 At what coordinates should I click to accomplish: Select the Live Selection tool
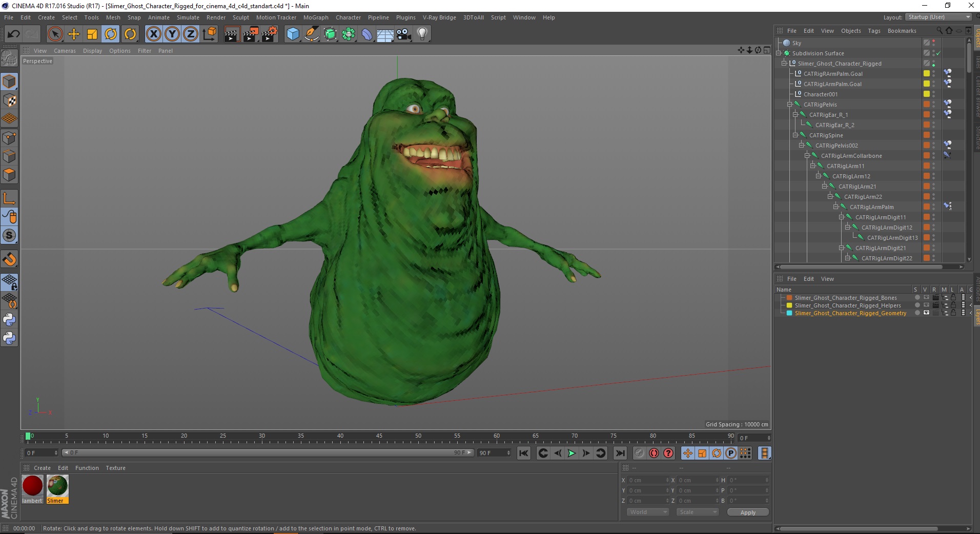[55, 34]
